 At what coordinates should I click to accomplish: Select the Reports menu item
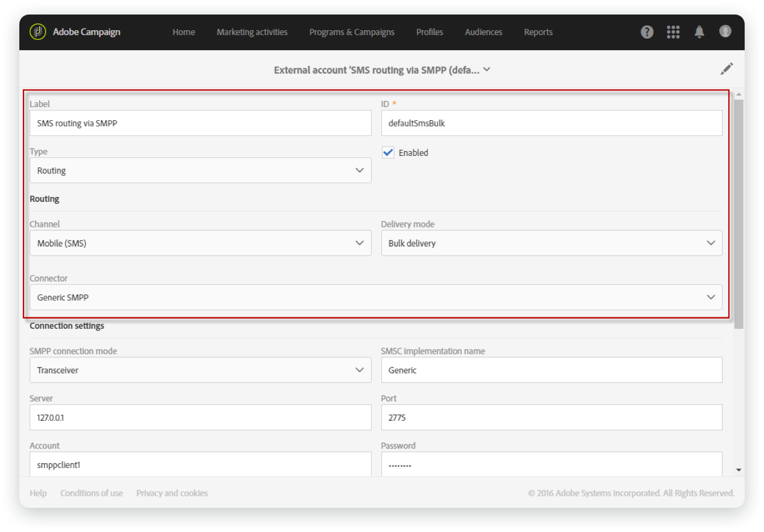click(538, 32)
